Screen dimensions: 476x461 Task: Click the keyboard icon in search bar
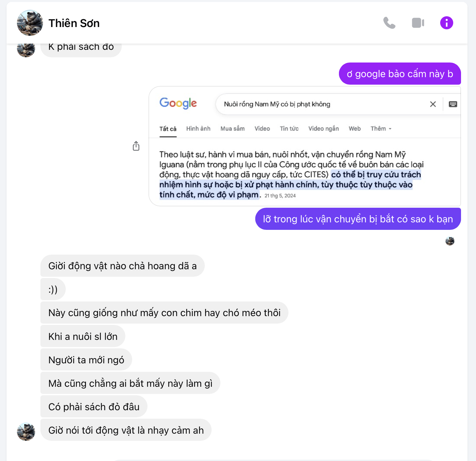[x=453, y=104]
